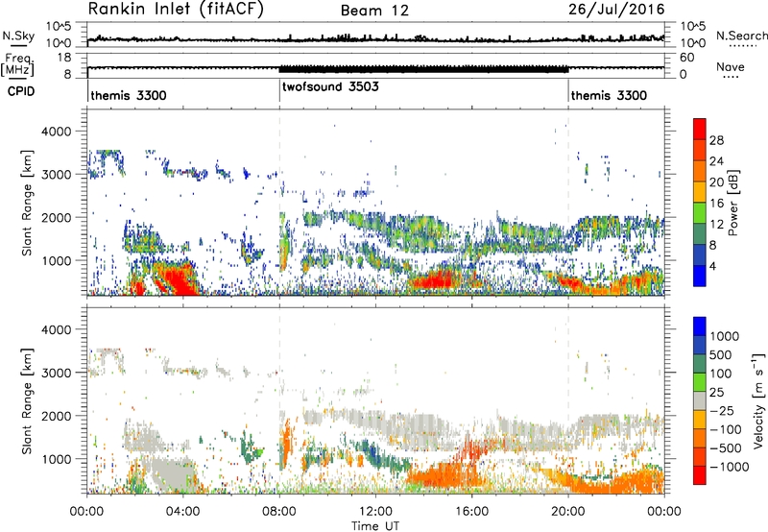
Task: Click the 'Nave' legend label
Action: (731, 66)
